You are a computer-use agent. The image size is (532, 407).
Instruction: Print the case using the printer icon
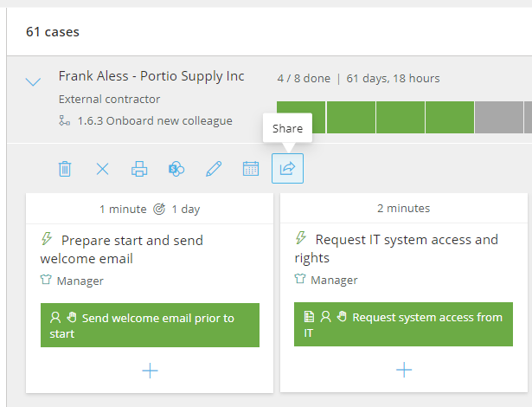[x=139, y=169]
